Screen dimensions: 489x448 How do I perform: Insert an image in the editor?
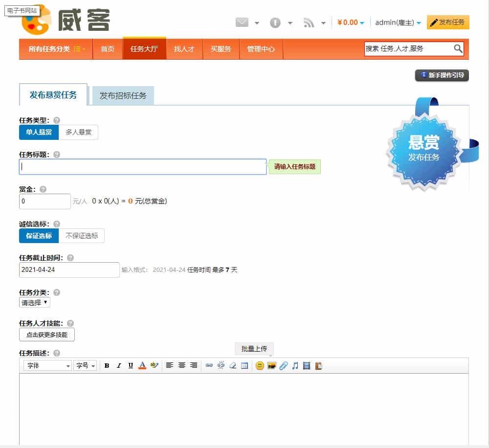[271, 366]
